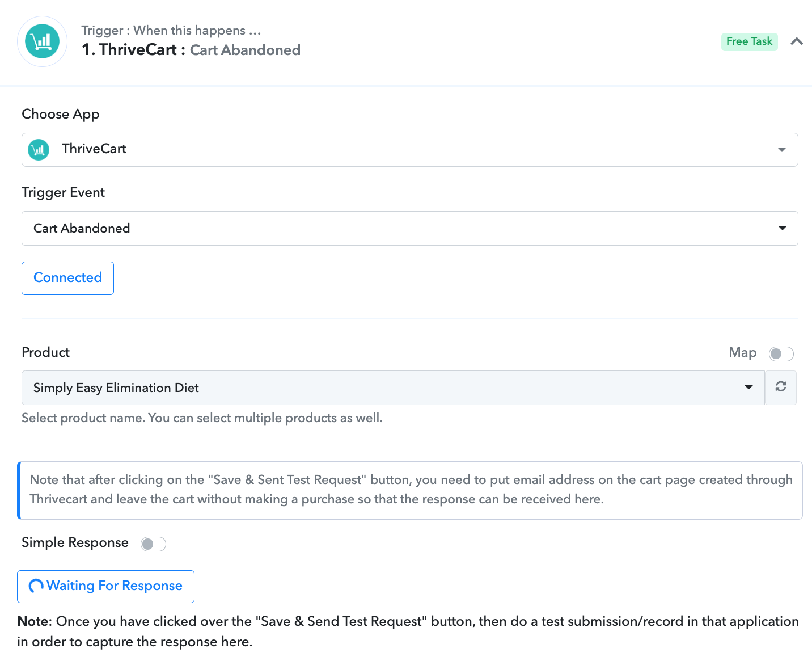Click the Connected button
This screenshot has width=812, height=657.
point(67,278)
